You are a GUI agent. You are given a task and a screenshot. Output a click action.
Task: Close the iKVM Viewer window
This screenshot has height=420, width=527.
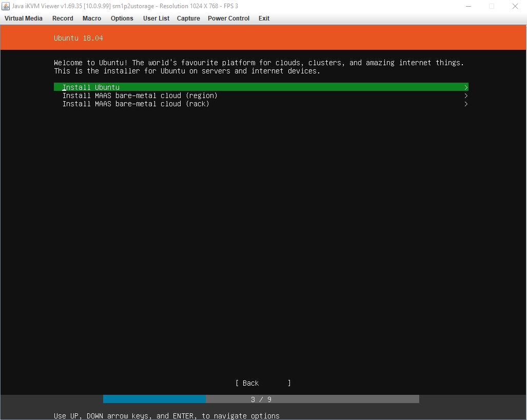[515, 6]
